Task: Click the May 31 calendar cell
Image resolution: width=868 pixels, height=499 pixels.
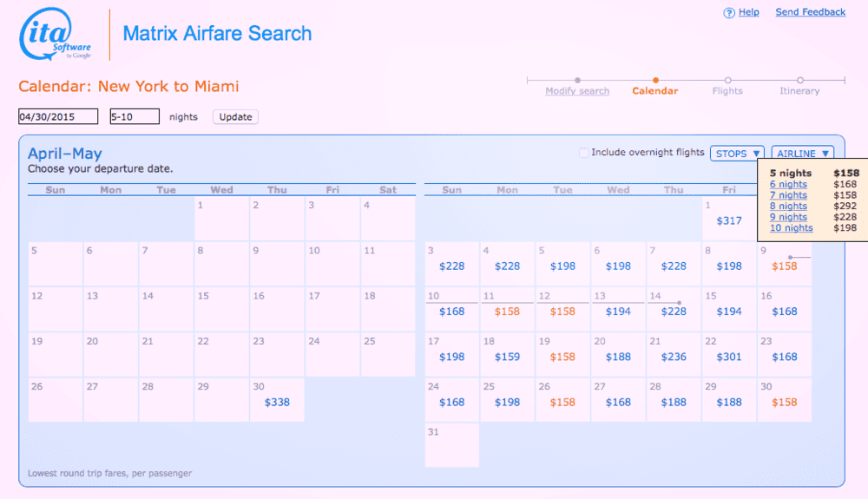Action: pyautogui.click(x=451, y=445)
